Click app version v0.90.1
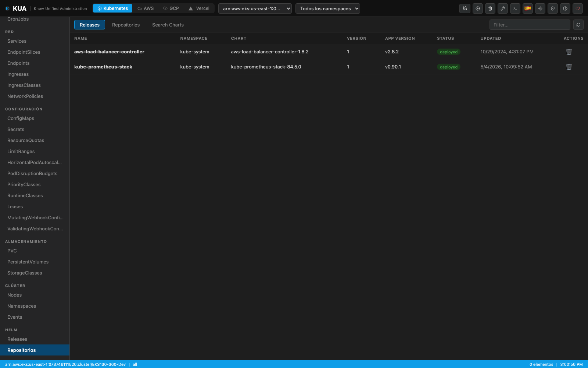Screen dimensions: 588x368 coord(393,67)
